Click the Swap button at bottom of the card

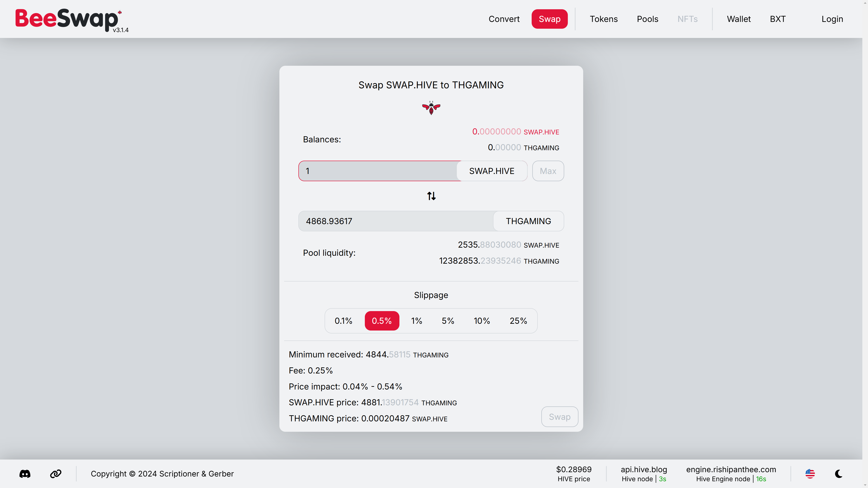(x=560, y=417)
